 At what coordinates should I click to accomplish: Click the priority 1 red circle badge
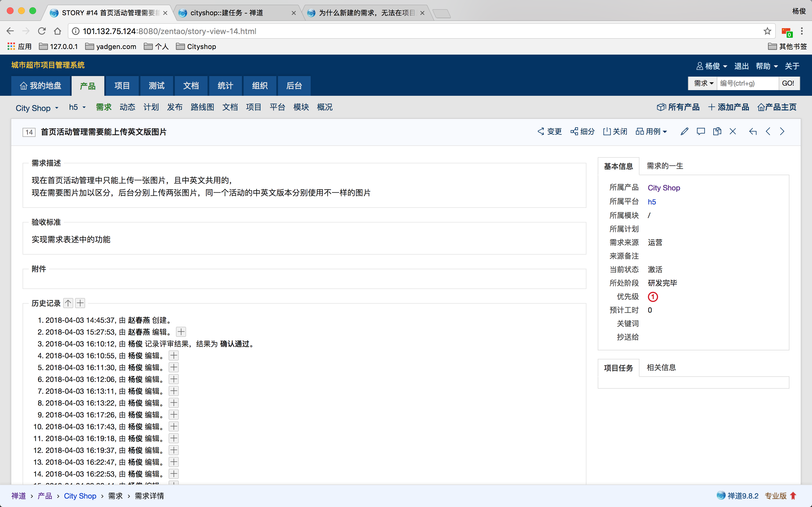[x=653, y=297]
